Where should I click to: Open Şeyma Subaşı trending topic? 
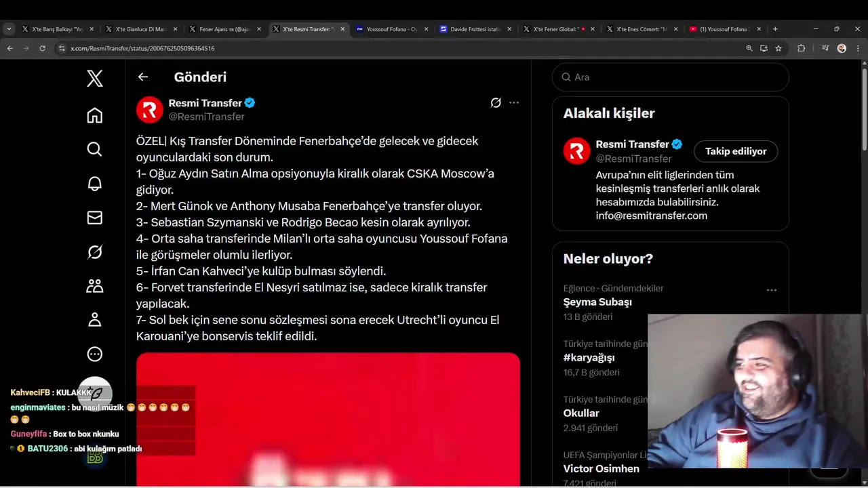[x=597, y=302]
